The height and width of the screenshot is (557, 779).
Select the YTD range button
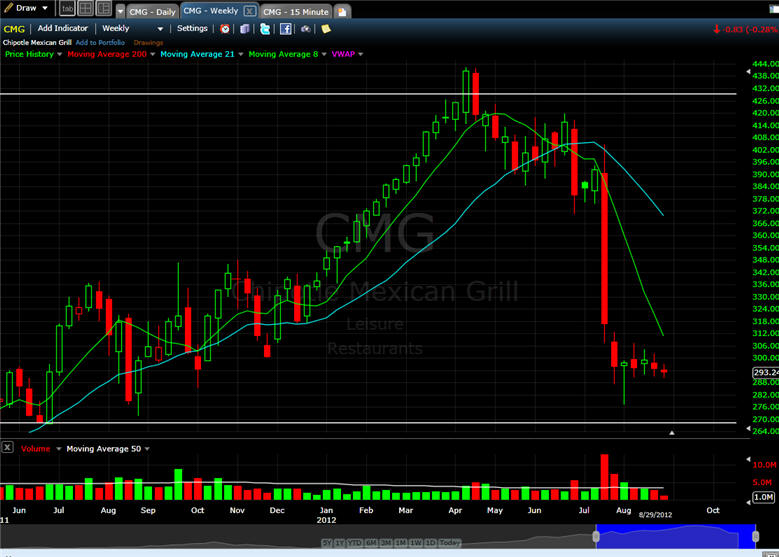pyautogui.click(x=355, y=543)
